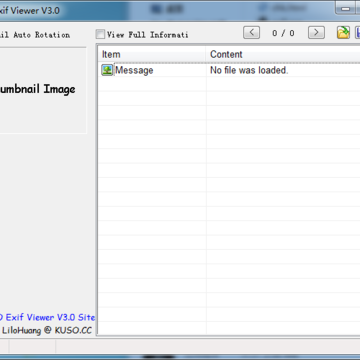
Task: Select the Message row icon
Action: point(107,70)
